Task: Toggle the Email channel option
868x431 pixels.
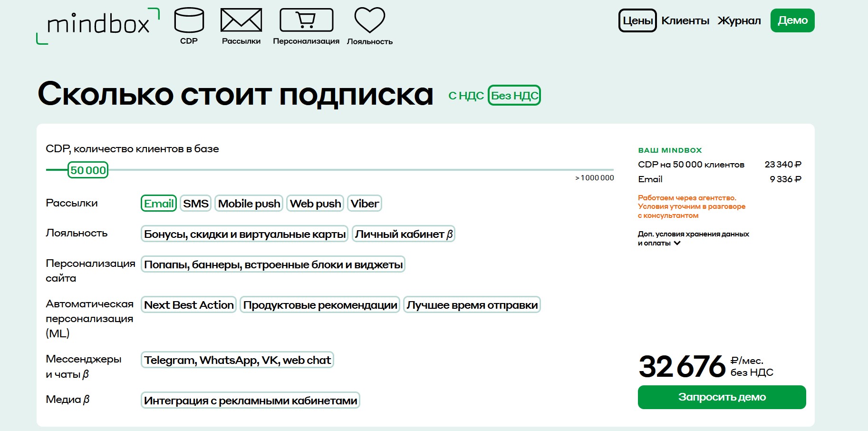Action: (159, 204)
